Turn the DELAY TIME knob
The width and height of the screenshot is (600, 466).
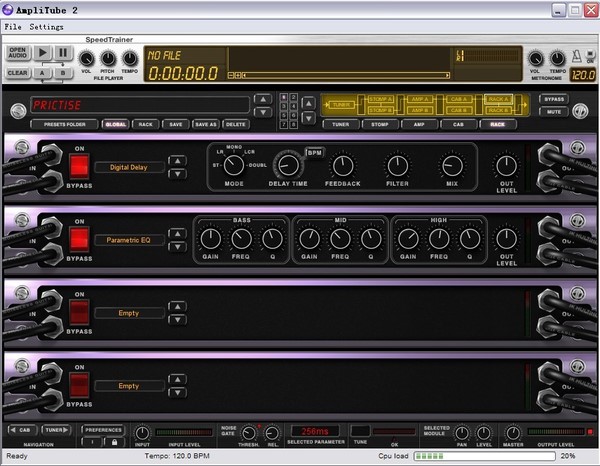288,165
